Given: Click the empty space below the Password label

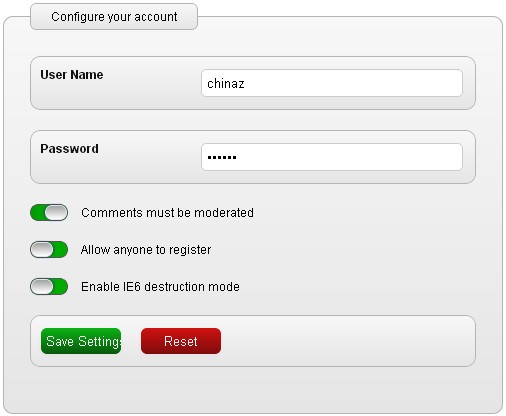Looking at the screenshot, I should coord(113,170).
